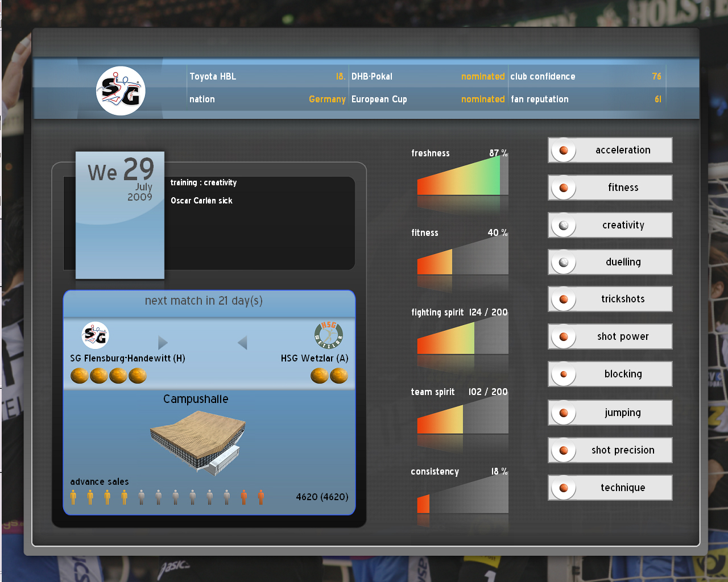Enable shot power training
Image resolution: width=728 pixels, height=582 pixels.
tap(610, 336)
